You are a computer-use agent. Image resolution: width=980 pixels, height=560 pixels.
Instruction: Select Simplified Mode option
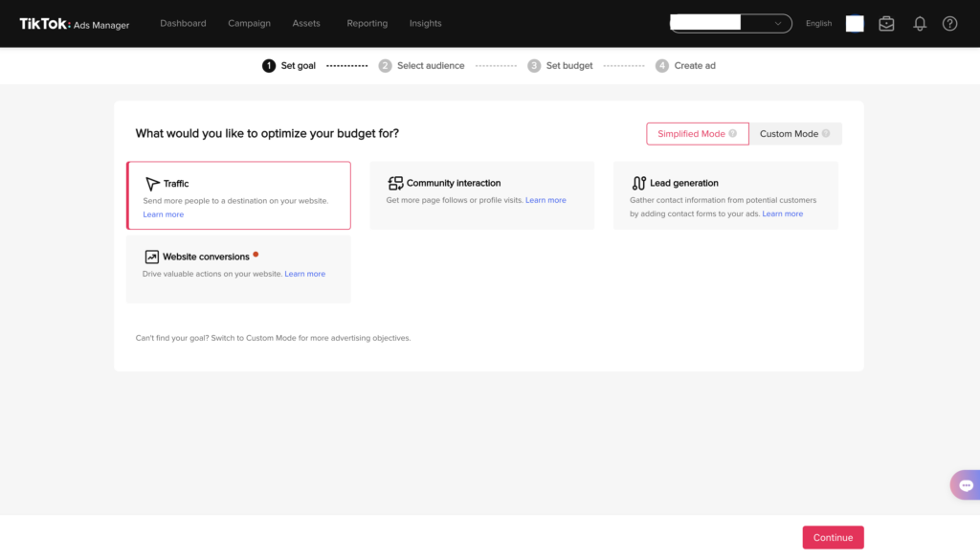coord(698,134)
